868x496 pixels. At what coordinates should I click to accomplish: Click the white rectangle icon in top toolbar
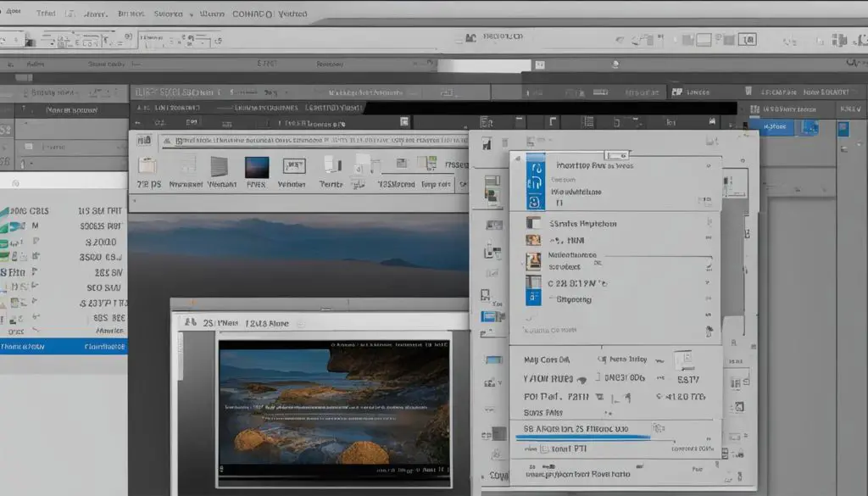pyautogui.click(x=704, y=40)
